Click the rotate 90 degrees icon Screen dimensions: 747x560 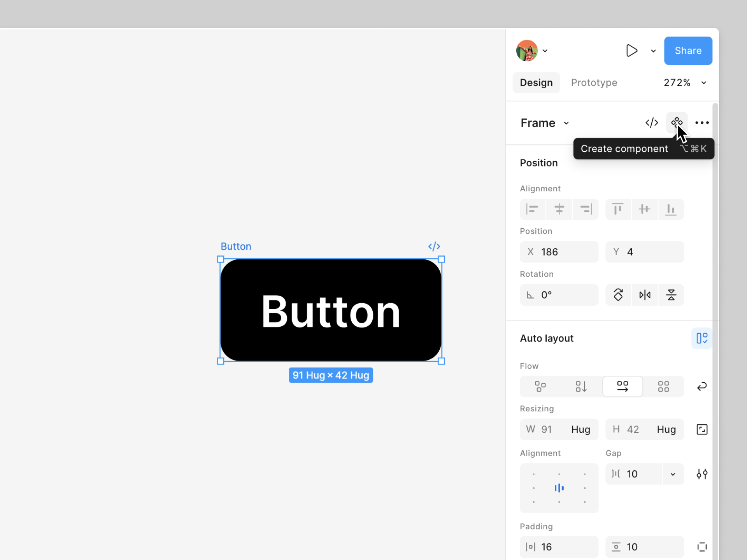(618, 295)
